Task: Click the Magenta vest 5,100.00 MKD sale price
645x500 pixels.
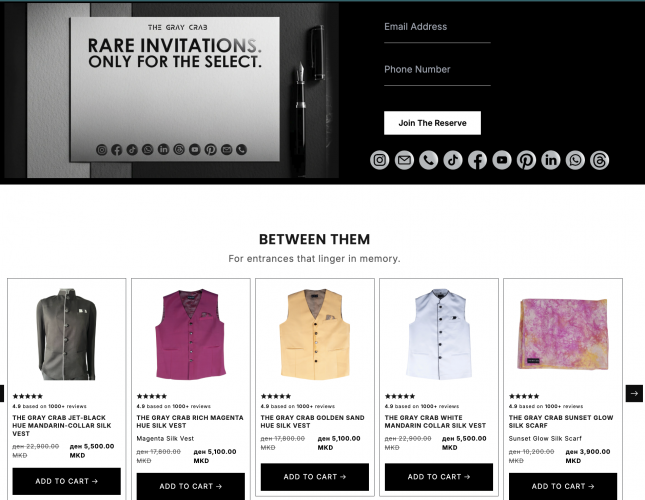Action: pos(215,456)
